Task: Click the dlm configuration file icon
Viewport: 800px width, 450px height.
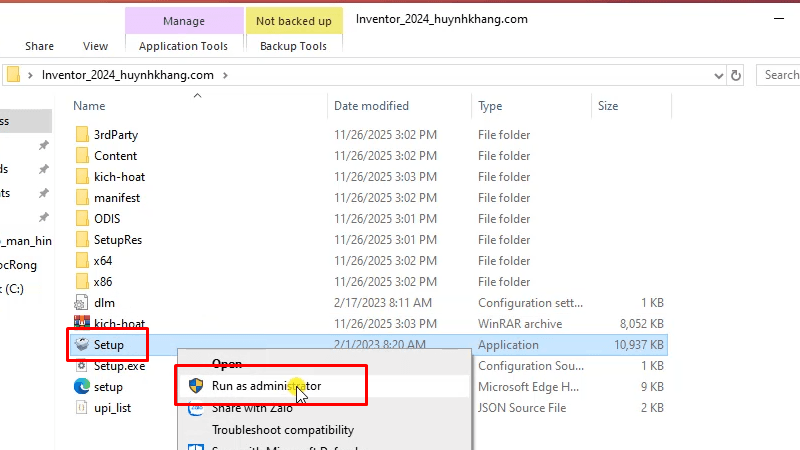Action: pos(82,303)
